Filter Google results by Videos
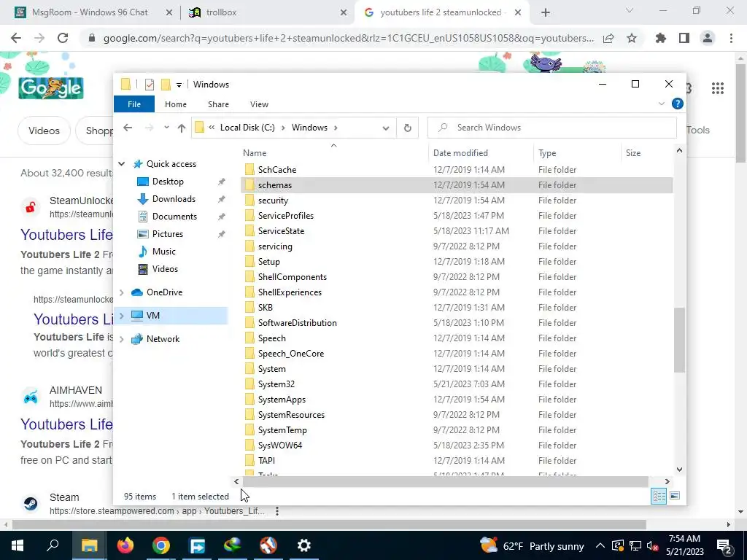This screenshot has height=560, width=747. point(44,131)
